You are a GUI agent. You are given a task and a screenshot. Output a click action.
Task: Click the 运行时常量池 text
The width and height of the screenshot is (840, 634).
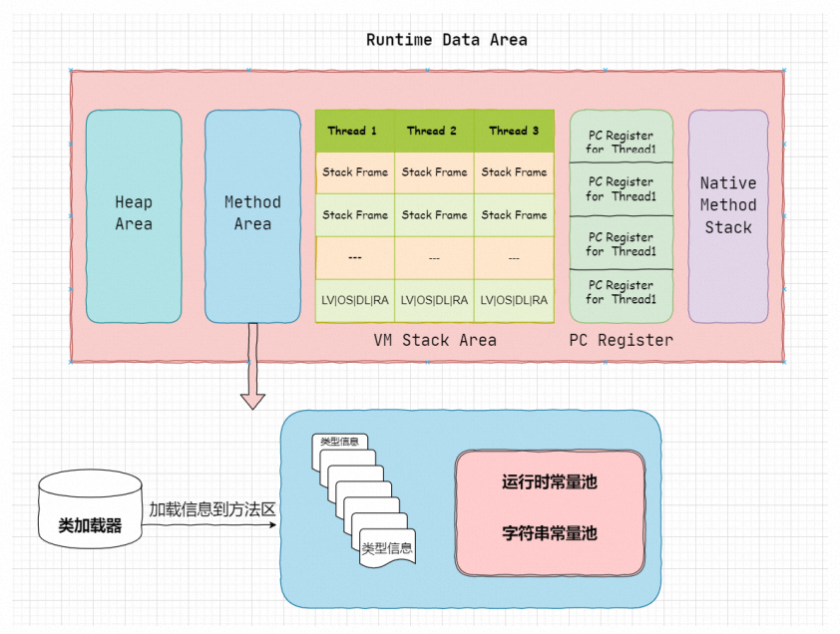(550, 481)
